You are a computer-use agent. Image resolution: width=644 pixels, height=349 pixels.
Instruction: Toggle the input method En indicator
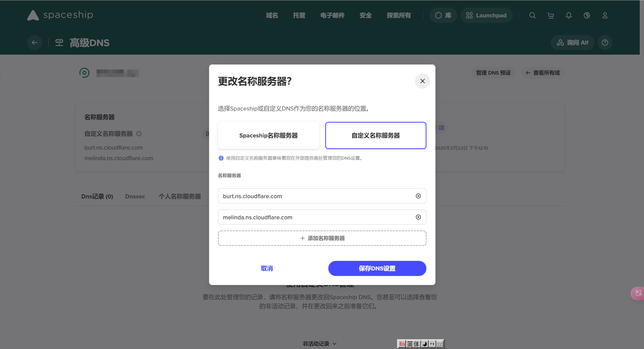tap(402, 344)
